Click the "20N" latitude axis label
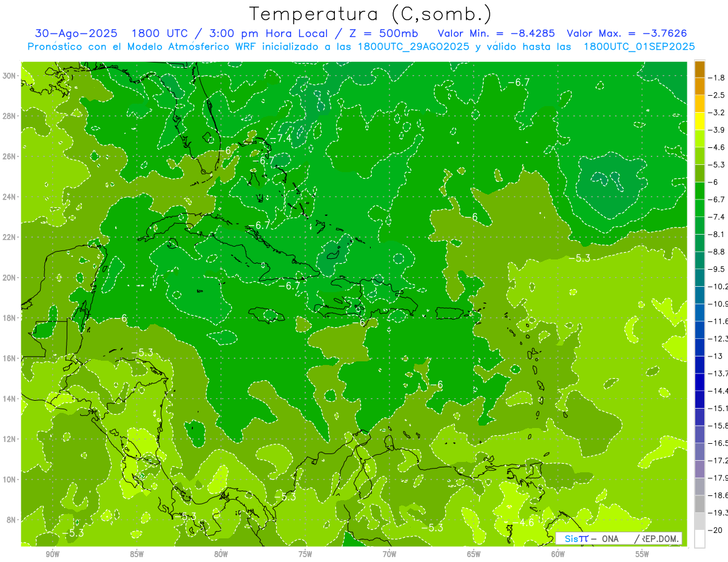The width and height of the screenshot is (728, 562). pyautogui.click(x=10, y=278)
